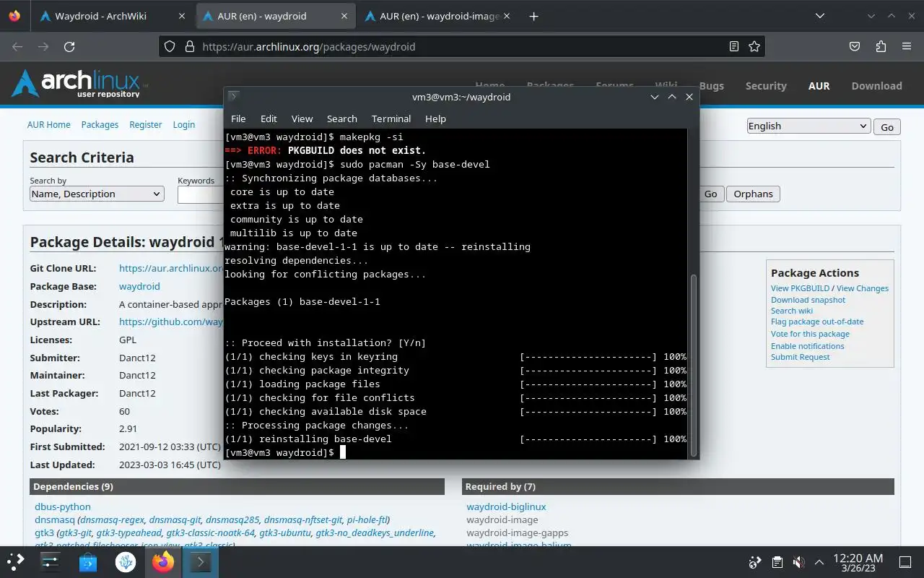Open the waydroid-biglinux link

tap(506, 506)
